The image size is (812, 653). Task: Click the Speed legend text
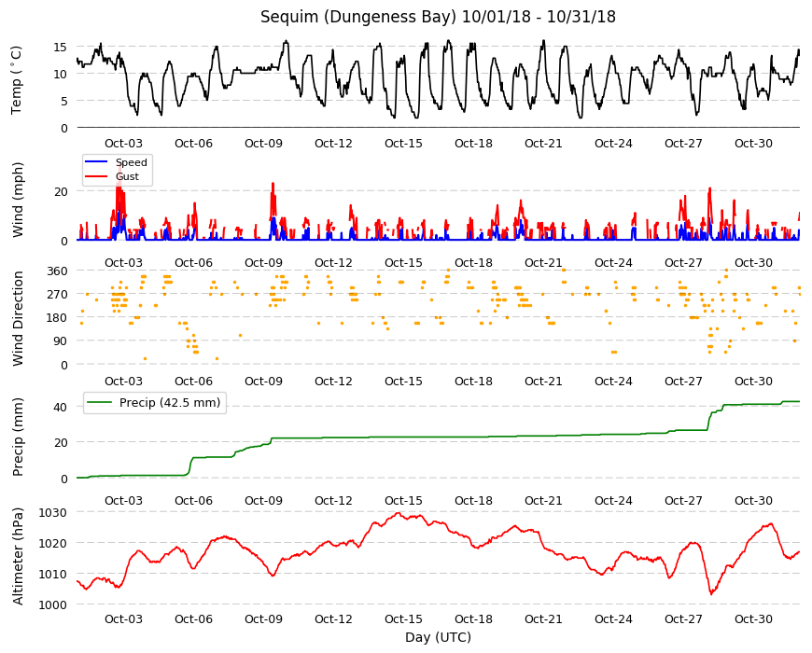[131, 162]
